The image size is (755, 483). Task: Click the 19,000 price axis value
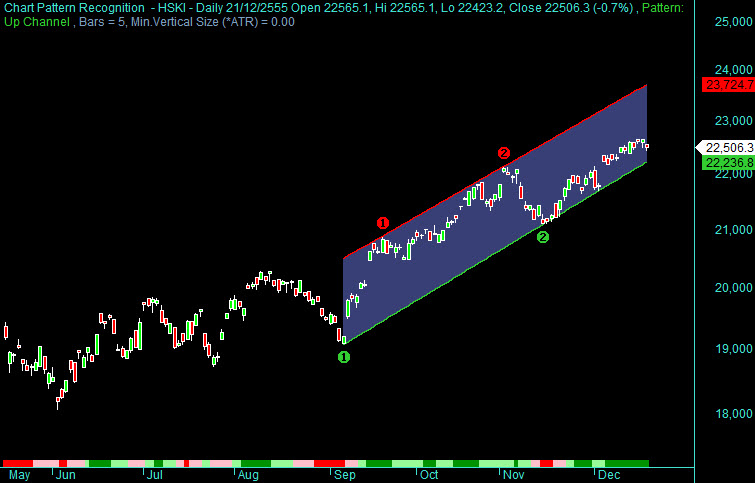(733, 349)
